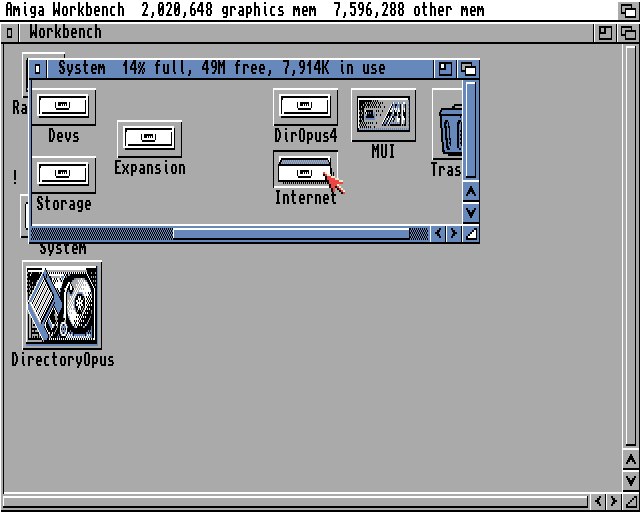Click Workbench window depth gadget
This screenshot has height=512, width=640.
[x=628, y=33]
